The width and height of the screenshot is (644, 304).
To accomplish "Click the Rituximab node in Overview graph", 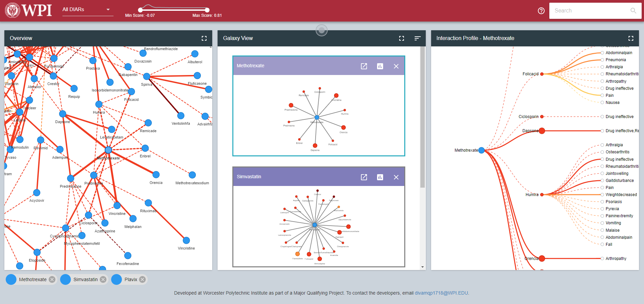I will coord(148,203).
